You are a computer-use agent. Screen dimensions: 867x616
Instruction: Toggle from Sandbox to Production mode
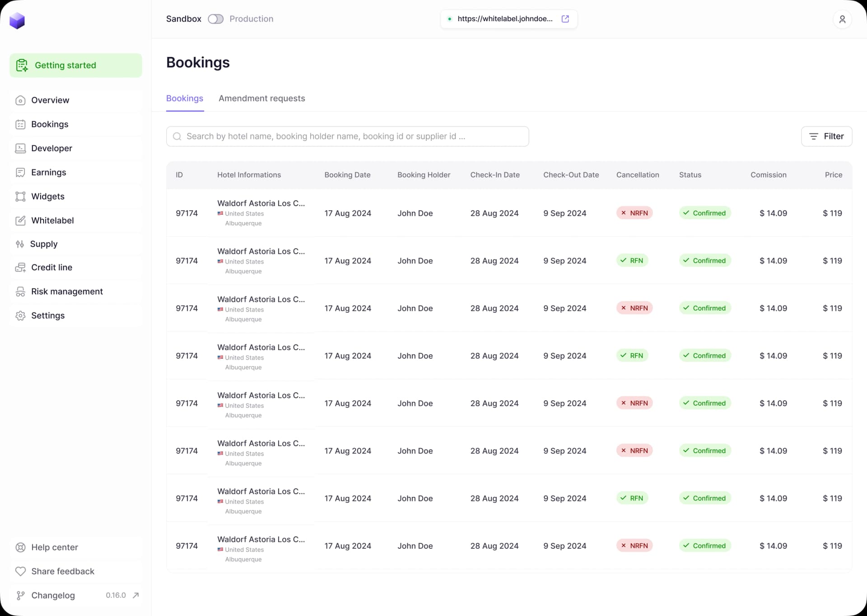coord(216,19)
